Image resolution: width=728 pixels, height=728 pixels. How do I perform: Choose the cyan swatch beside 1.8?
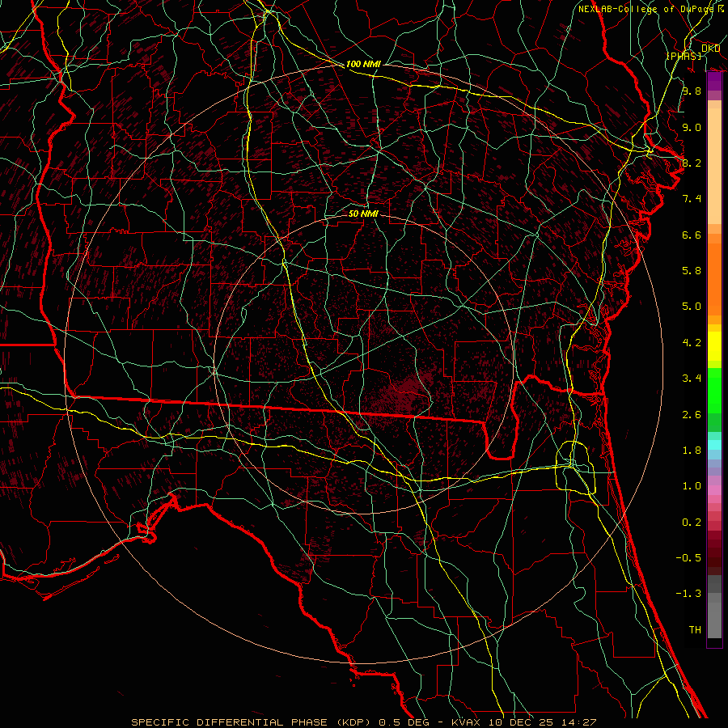714,445
